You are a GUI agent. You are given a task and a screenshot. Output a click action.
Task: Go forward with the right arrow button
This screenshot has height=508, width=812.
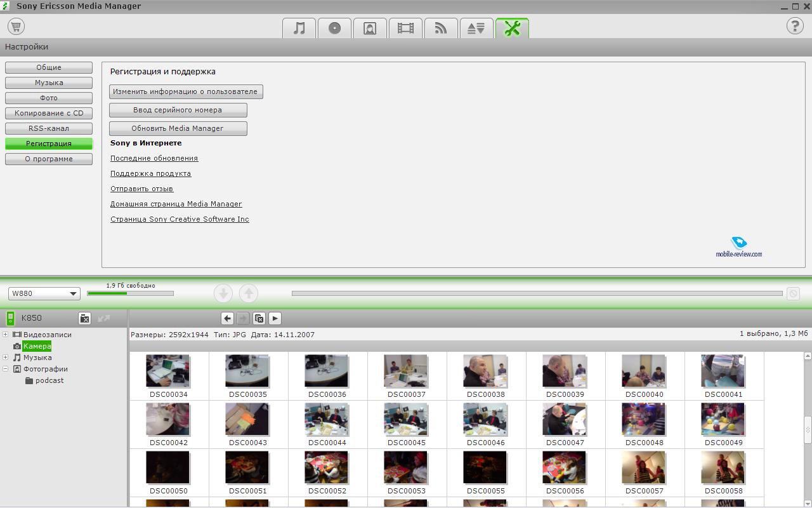pos(243,318)
